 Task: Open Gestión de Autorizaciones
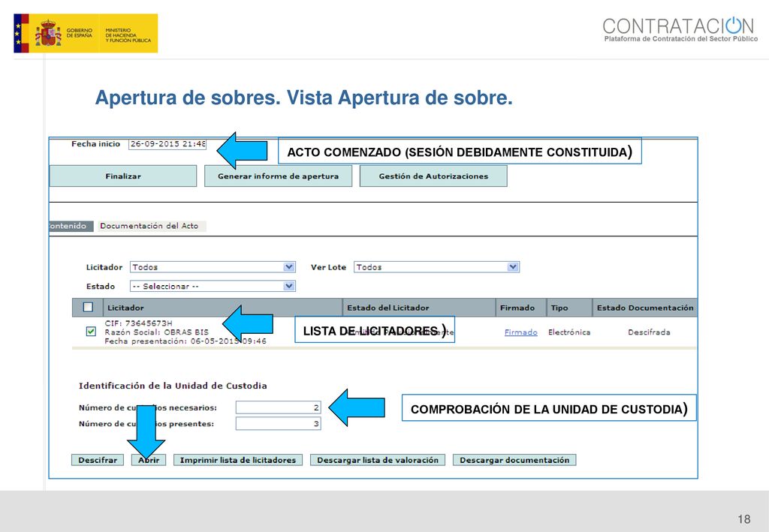click(433, 176)
